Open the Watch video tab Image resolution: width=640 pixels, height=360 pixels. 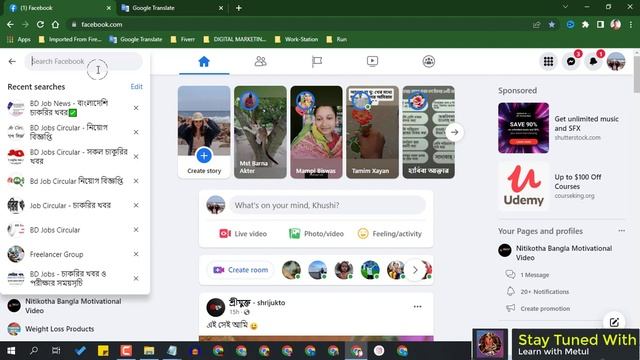pyautogui.click(x=372, y=62)
